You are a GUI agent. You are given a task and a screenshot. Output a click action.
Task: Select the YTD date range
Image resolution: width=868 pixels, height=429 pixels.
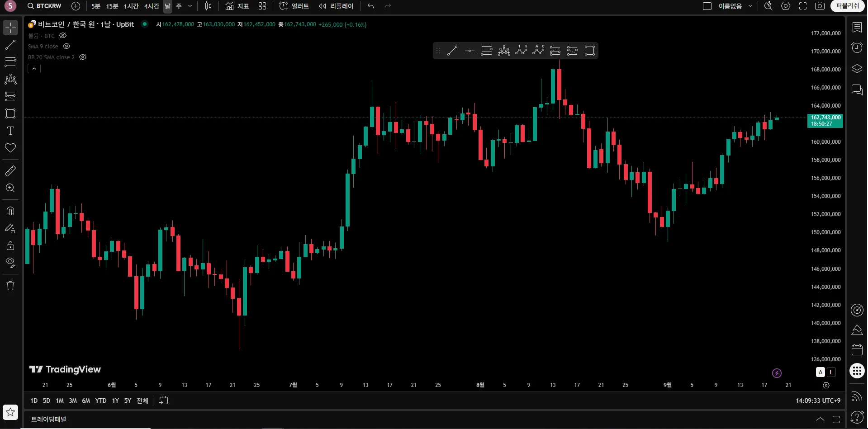[101, 401]
